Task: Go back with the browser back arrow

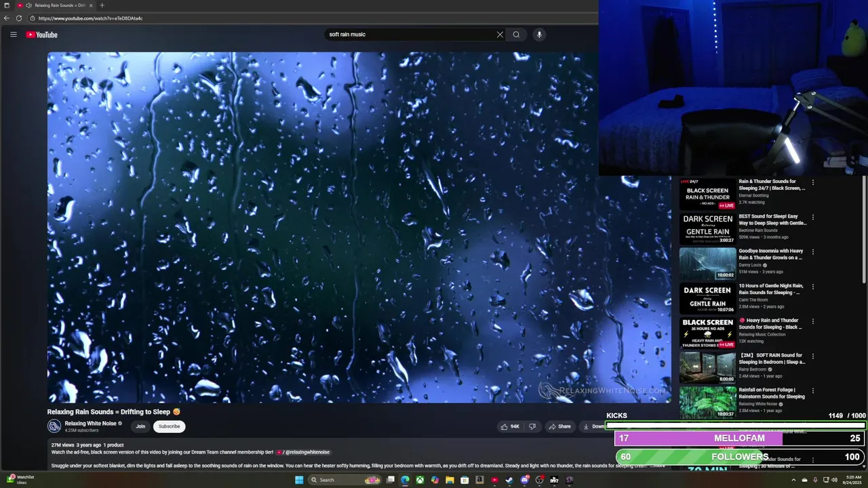Action: tap(7, 18)
